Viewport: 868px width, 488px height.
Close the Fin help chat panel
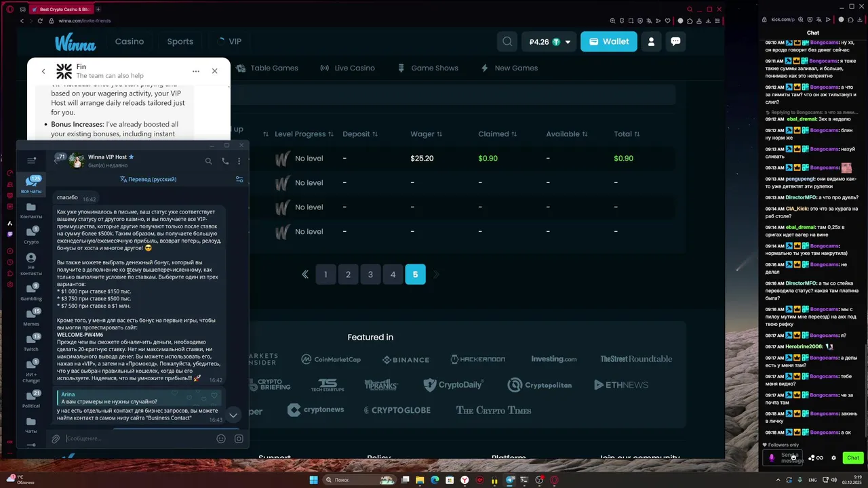tap(214, 71)
